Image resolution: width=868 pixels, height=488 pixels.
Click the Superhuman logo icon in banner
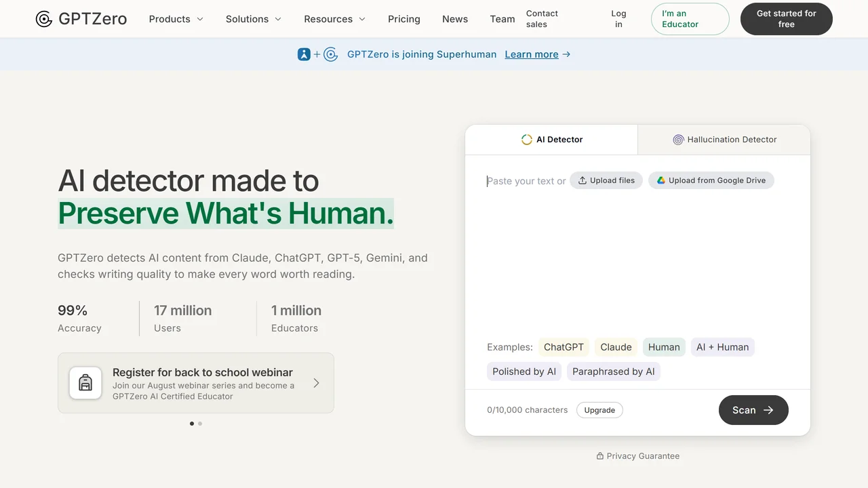304,54
